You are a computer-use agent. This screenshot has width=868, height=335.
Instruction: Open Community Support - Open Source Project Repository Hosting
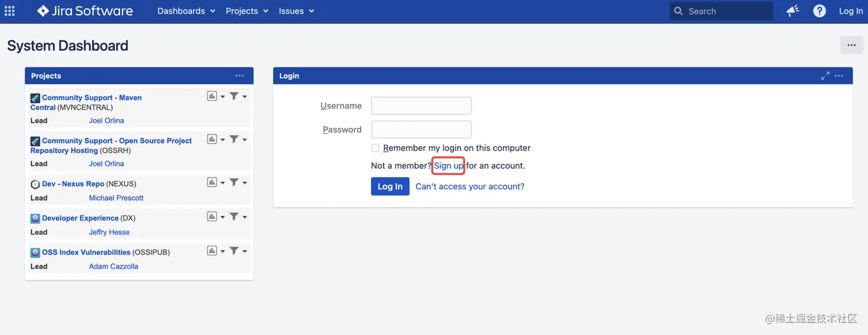(x=111, y=146)
